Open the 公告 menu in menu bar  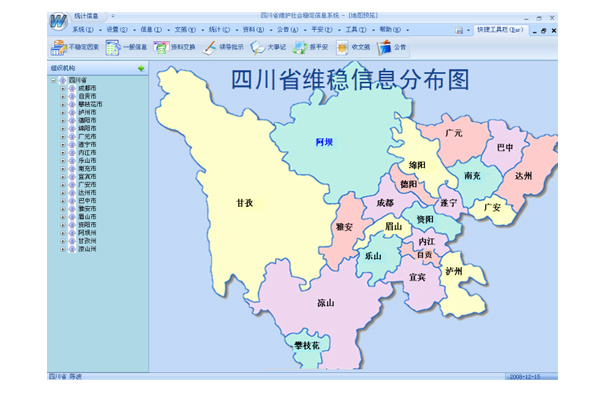pos(288,30)
